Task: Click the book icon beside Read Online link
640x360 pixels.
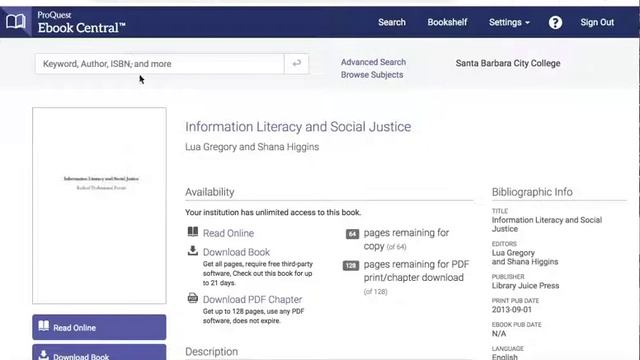Action: tap(193, 232)
